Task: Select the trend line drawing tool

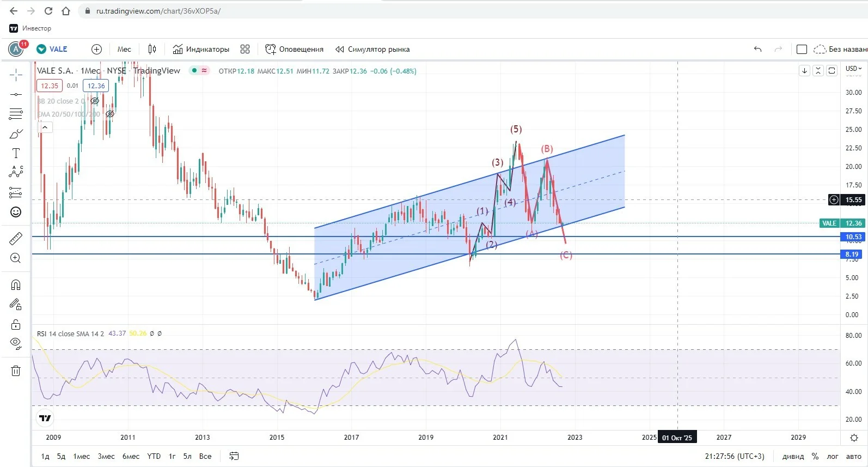Action: (x=16, y=94)
